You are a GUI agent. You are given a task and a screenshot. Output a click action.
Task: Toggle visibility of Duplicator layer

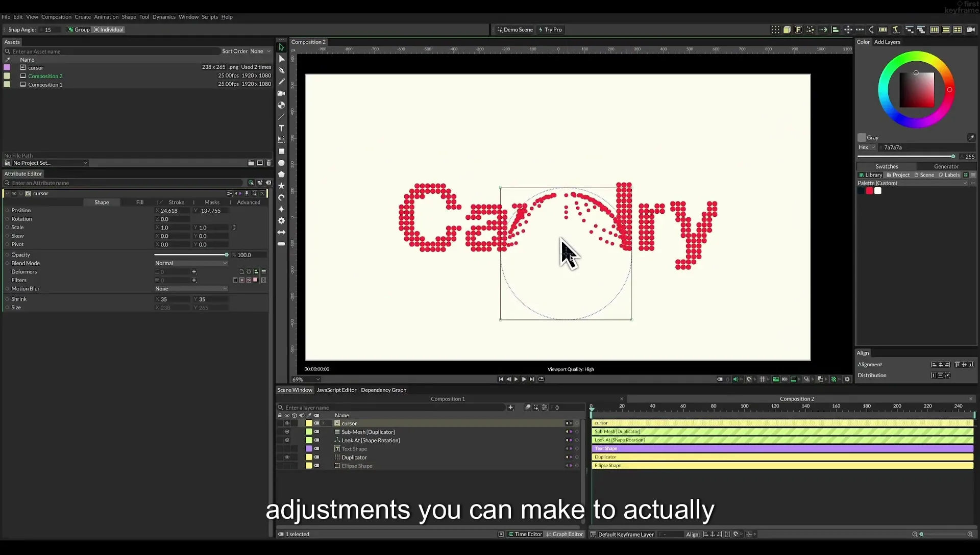pyautogui.click(x=287, y=458)
